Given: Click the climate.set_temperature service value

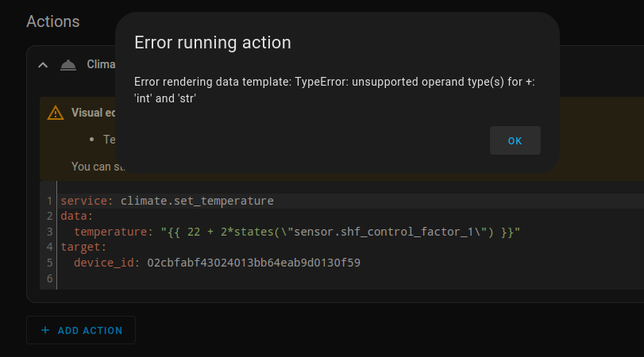Looking at the screenshot, I should pos(197,201).
